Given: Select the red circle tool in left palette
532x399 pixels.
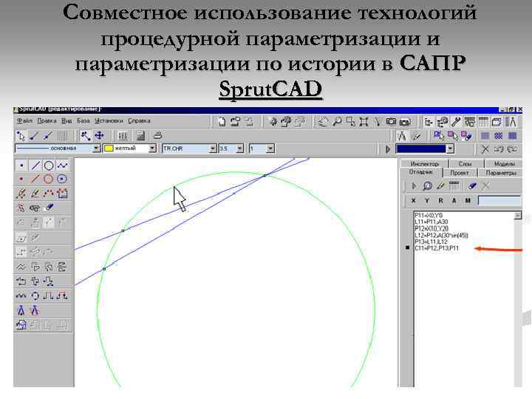Looking at the screenshot, I should (49, 179).
